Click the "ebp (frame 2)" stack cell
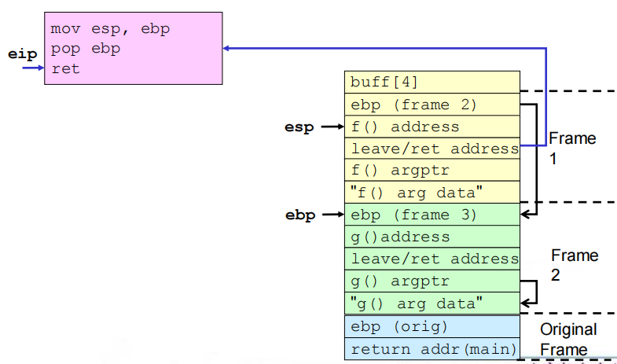This screenshot has width=617, height=364. click(432, 105)
